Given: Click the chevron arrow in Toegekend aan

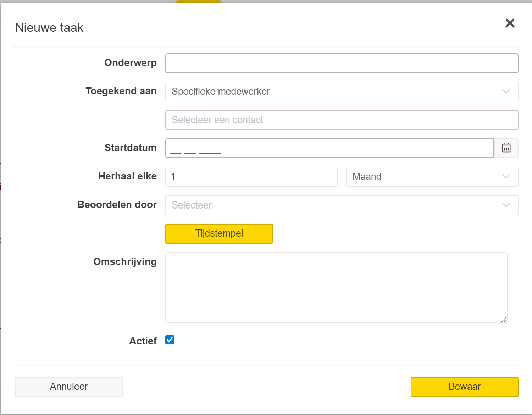Looking at the screenshot, I should [506, 92].
